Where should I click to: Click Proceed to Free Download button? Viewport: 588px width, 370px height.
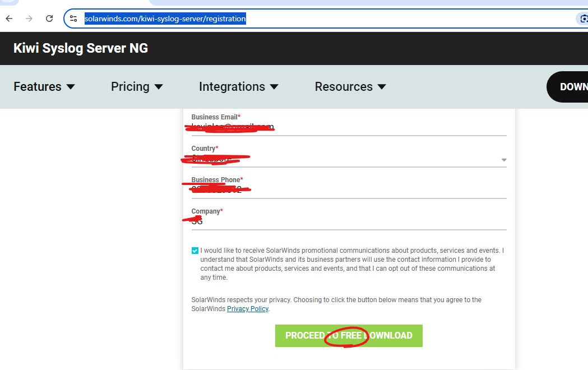click(x=349, y=335)
